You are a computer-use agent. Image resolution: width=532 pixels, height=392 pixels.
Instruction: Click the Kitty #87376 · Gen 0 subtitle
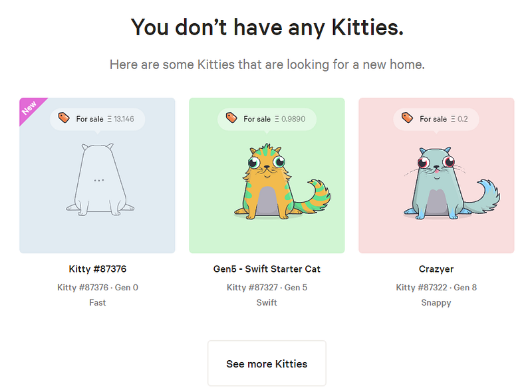point(97,287)
